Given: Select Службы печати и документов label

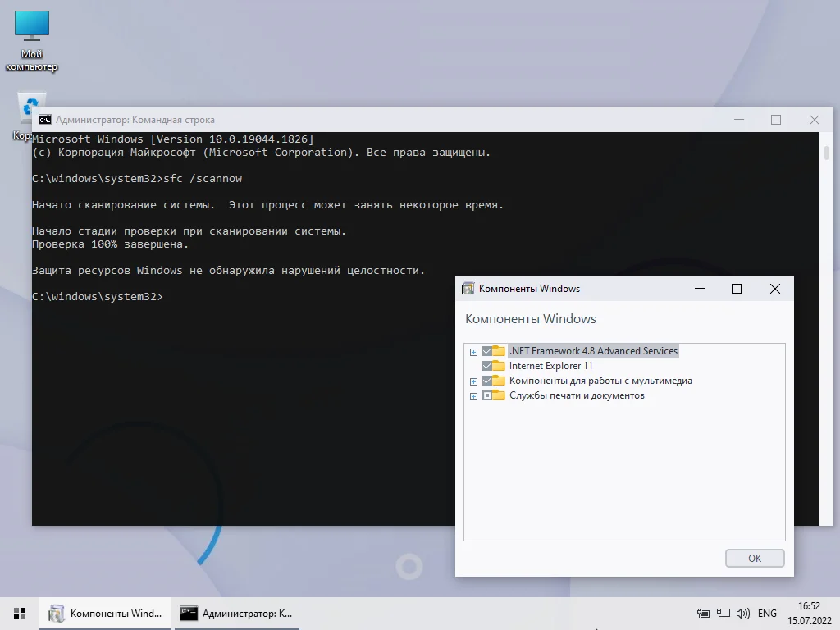Looking at the screenshot, I should [x=577, y=395].
